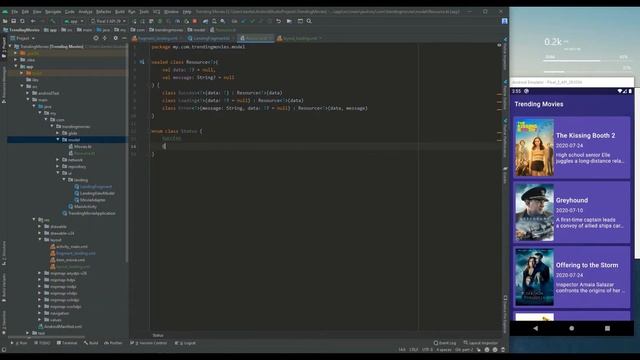The height and width of the screenshot is (360, 640).
Task: Switch to the LandingFragment.kt editor tab
Action: pos(211,38)
